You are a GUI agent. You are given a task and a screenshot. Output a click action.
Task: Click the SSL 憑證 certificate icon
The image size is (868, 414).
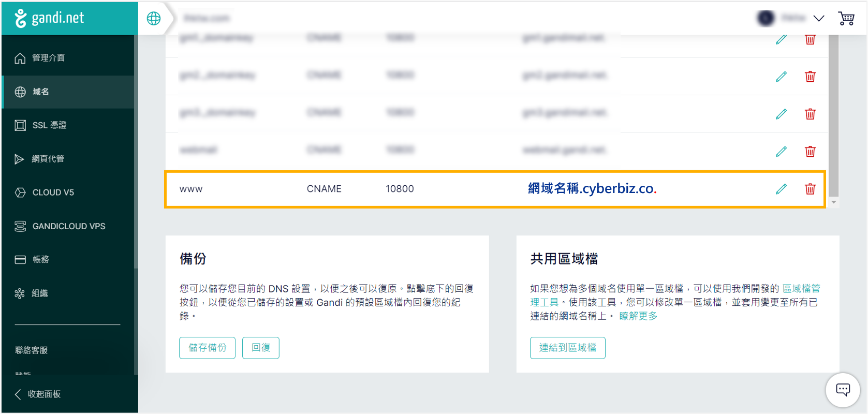point(20,125)
